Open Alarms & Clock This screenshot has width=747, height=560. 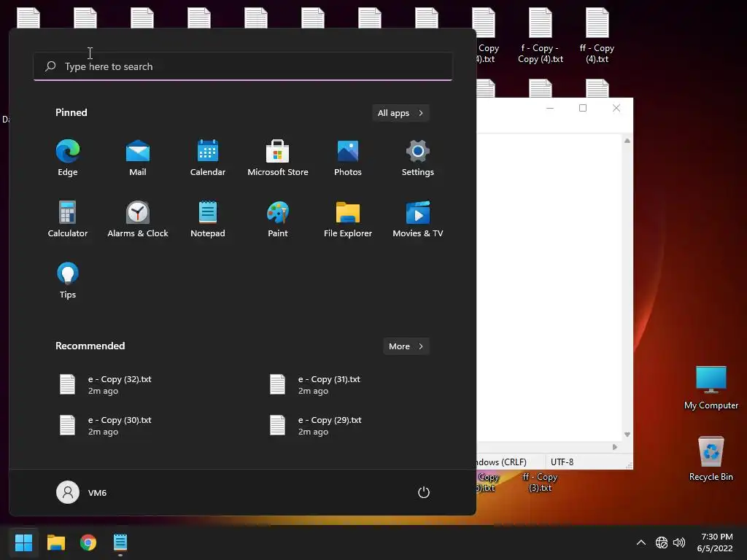[x=138, y=219]
